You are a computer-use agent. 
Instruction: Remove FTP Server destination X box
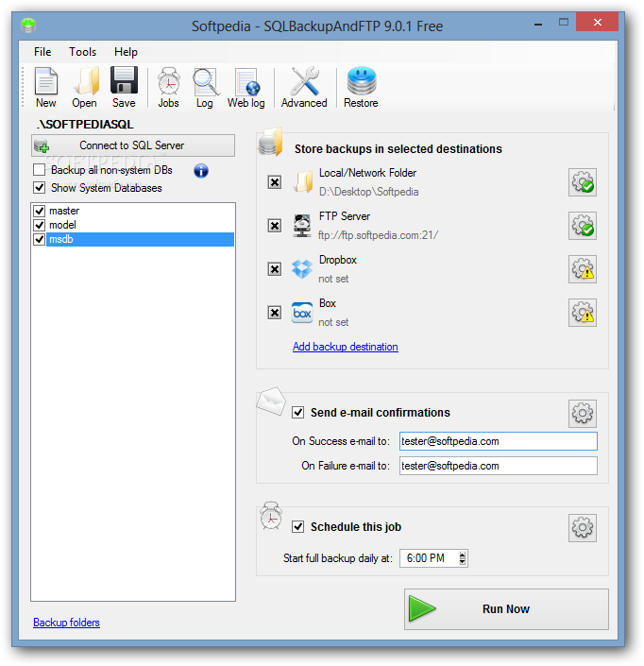pyautogui.click(x=275, y=226)
